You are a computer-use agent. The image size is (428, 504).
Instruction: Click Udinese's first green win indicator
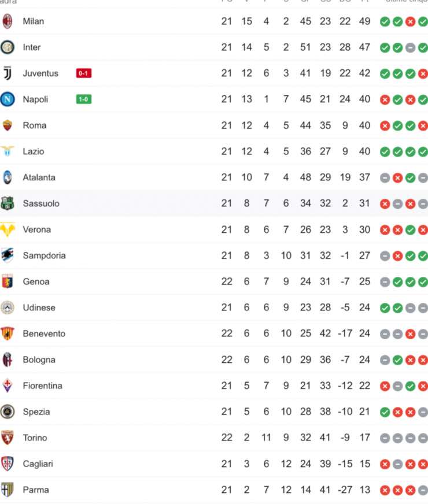(x=385, y=308)
